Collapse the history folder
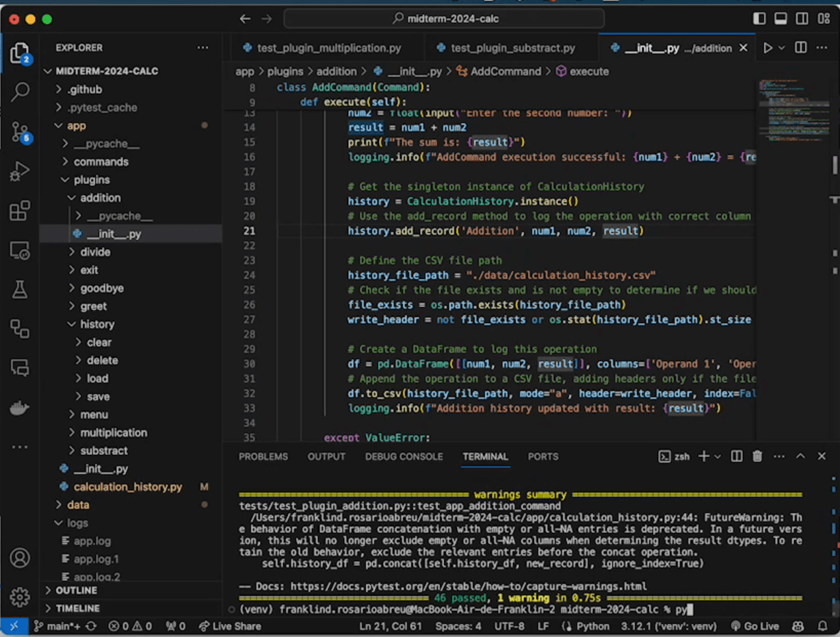 96,324
